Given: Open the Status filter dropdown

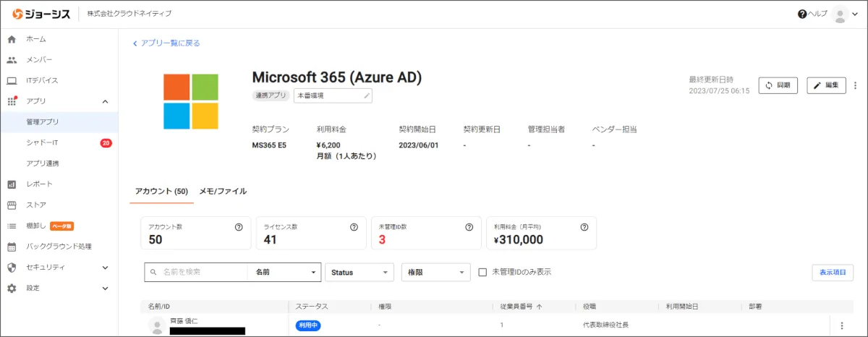Looking at the screenshot, I should click(359, 272).
